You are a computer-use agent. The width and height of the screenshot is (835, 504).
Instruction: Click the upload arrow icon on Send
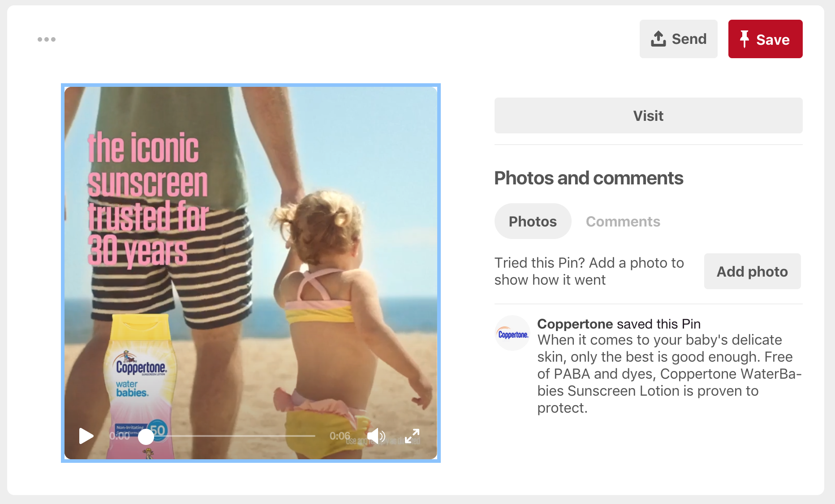click(x=658, y=39)
